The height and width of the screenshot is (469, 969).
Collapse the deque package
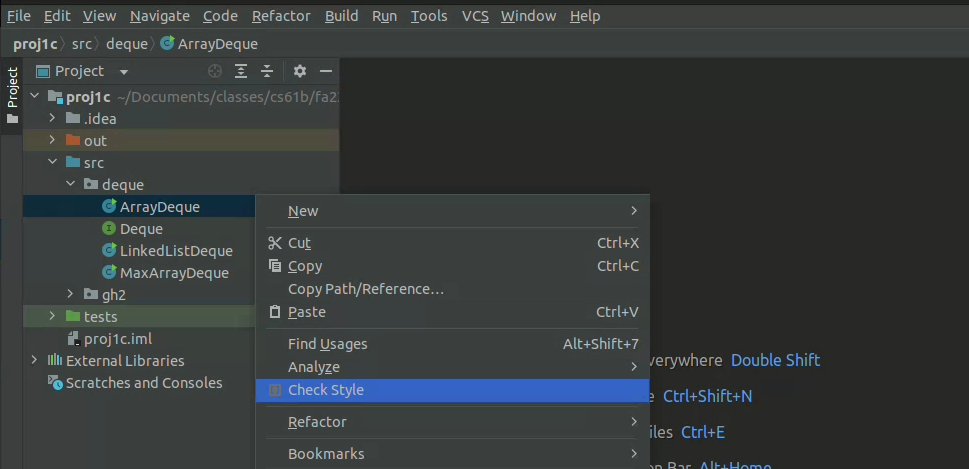70,184
